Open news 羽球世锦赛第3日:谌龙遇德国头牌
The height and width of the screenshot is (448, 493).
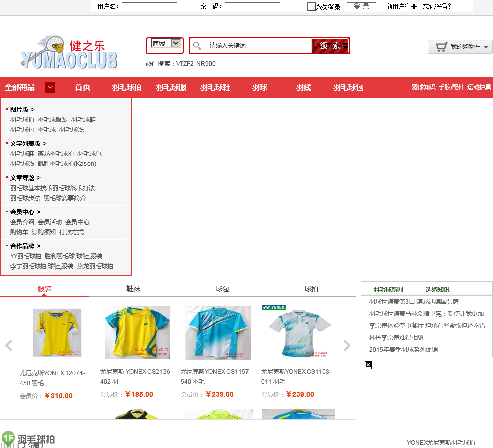(x=414, y=302)
